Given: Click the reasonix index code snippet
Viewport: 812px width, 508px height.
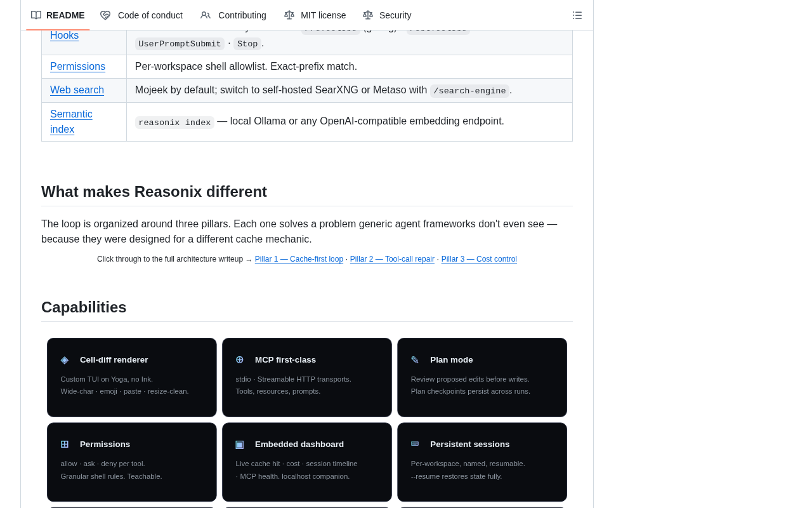Looking at the screenshot, I should click(174, 123).
